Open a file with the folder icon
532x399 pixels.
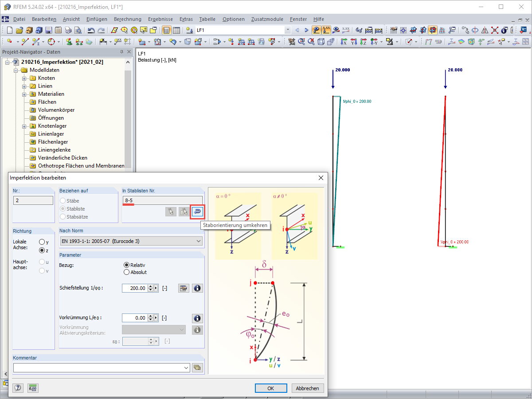[19, 30]
